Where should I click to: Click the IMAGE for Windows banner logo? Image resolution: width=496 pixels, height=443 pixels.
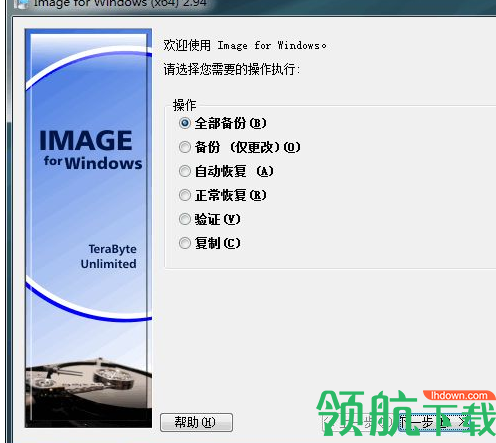[90, 149]
